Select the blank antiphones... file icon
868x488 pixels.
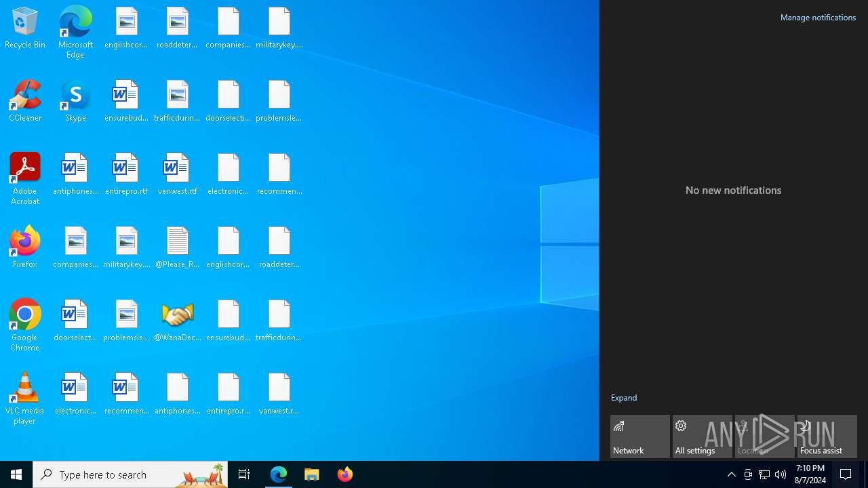tap(178, 394)
